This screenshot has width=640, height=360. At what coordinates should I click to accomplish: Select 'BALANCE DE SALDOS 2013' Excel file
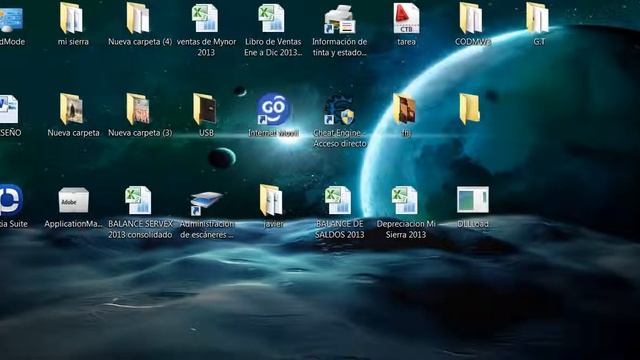click(x=338, y=200)
